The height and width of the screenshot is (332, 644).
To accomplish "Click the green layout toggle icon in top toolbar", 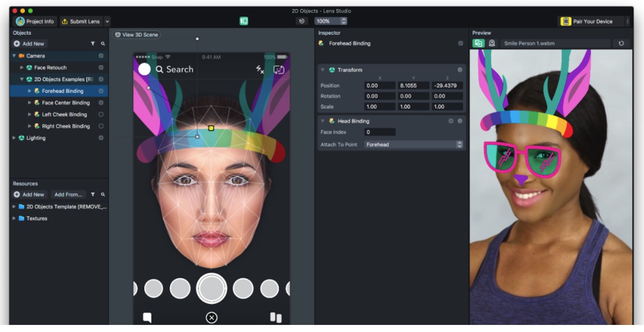I will (244, 21).
